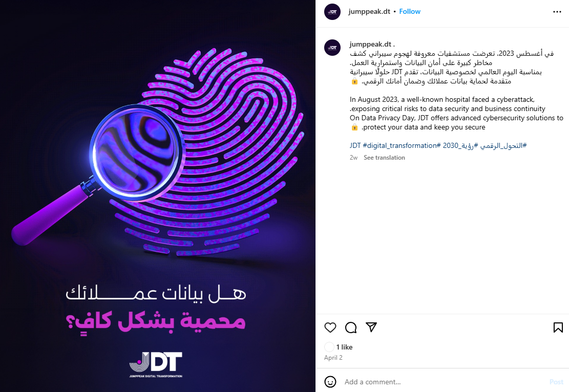Share the post with the paper plane icon
Screen dimensions: 569x392
point(371,327)
